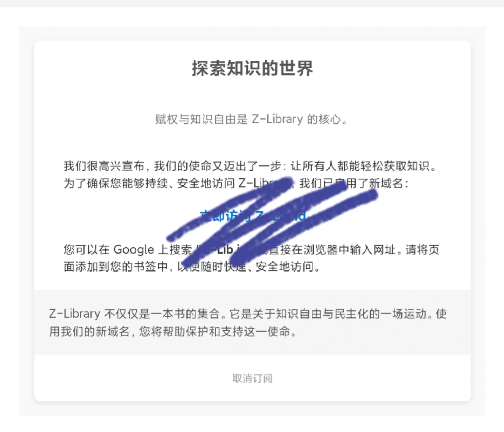Image resolution: width=504 pixels, height=432 pixels.
Task: Click the line starting 为了确保您能够持续
Action: point(236,184)
